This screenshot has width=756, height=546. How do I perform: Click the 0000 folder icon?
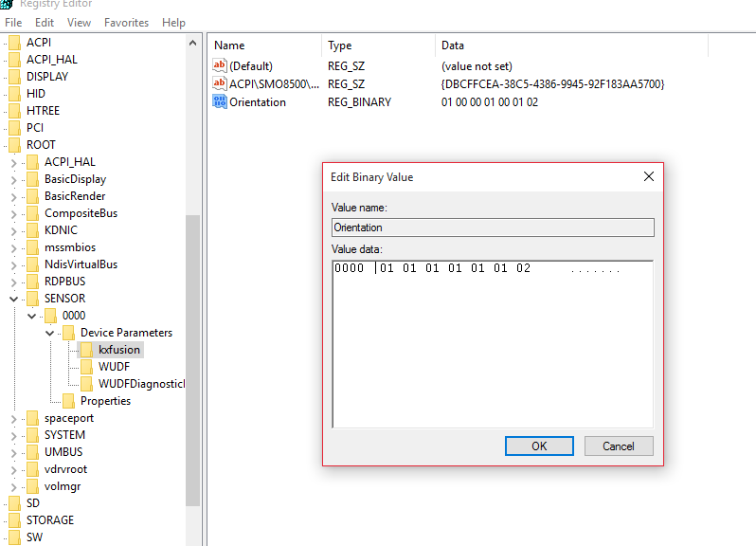[x=50, y=316]
